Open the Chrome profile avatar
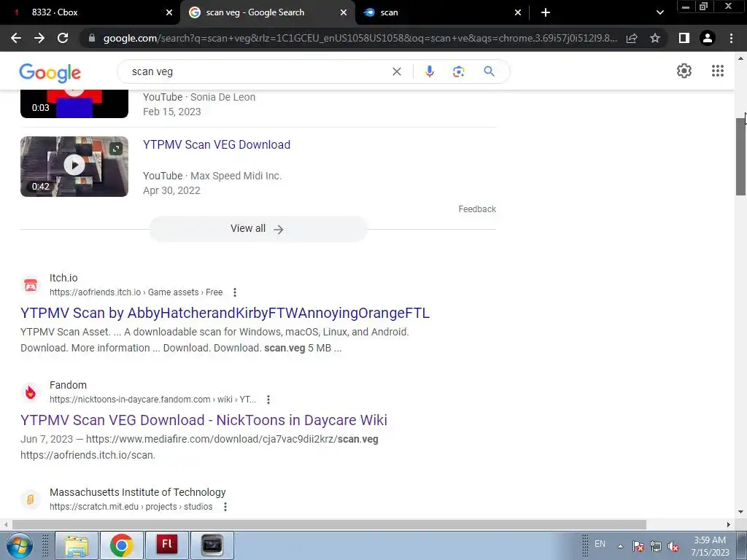The height and width of the screenshot is (560, 747). [x=708, y=38]
